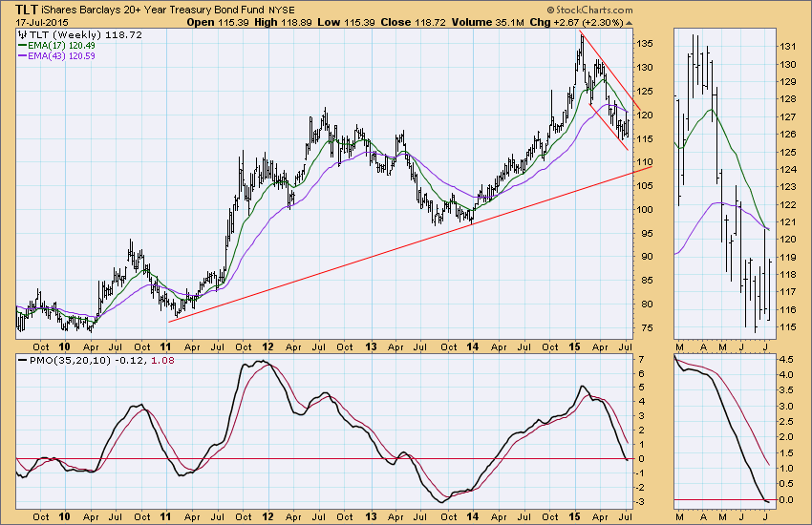Image resolution: width=812 pixels, height=525 pixels.
Task: Click the 17-Jul-2015 date label
Action: [x=41, y=22]
